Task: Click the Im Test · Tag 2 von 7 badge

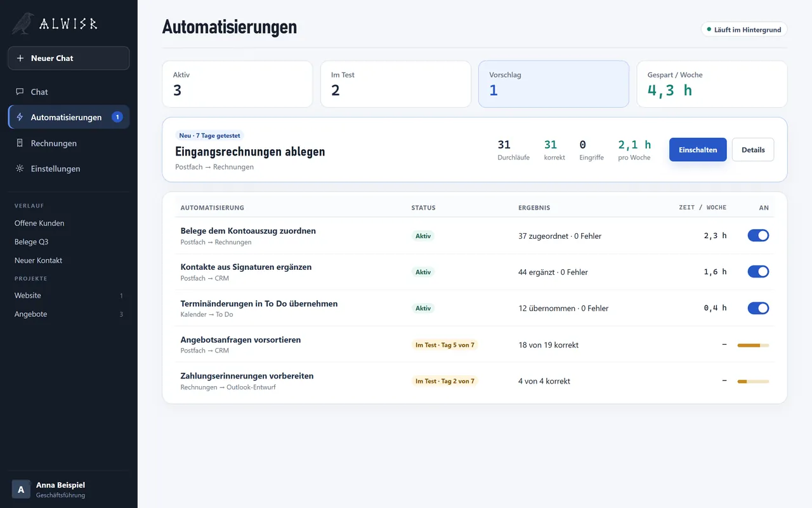Action: point(445,381)
